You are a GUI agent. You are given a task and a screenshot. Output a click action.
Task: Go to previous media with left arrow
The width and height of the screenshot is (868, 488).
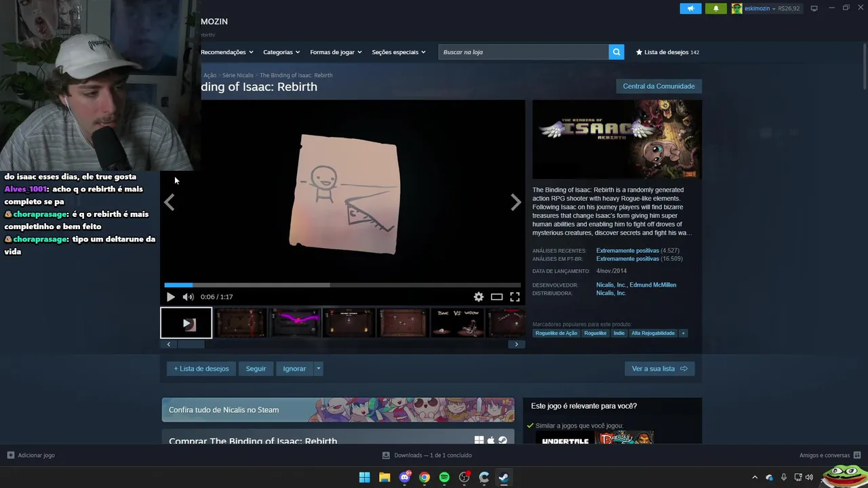coord(170,202)
